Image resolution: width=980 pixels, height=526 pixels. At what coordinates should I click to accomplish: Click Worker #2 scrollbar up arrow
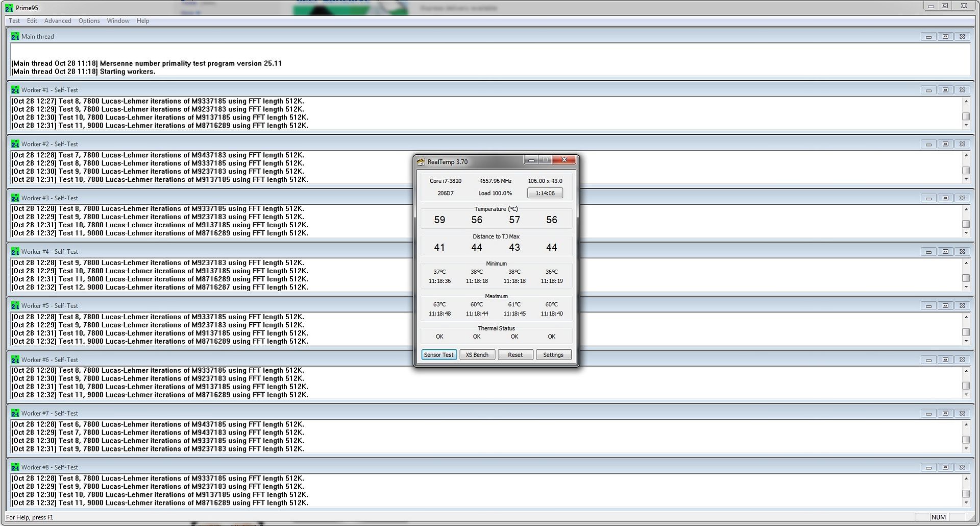(x=966, y=155)
